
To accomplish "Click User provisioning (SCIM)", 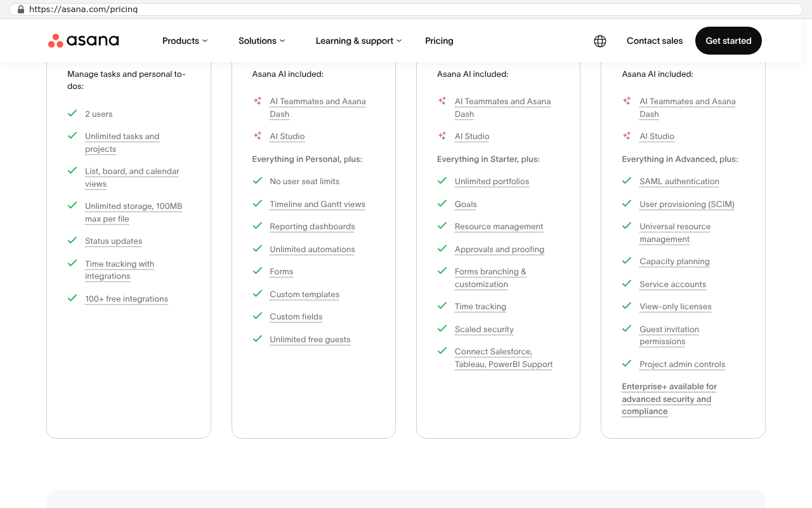I will 687,204.
